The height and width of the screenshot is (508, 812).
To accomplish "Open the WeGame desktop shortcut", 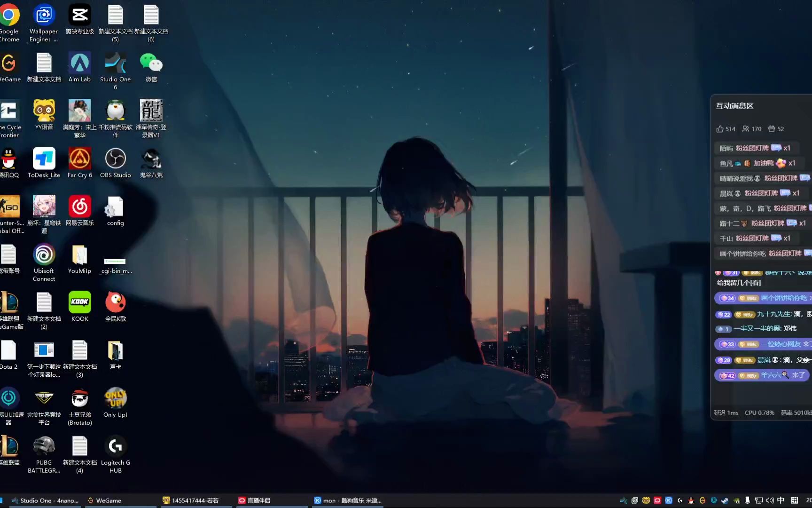I will 9,67.
